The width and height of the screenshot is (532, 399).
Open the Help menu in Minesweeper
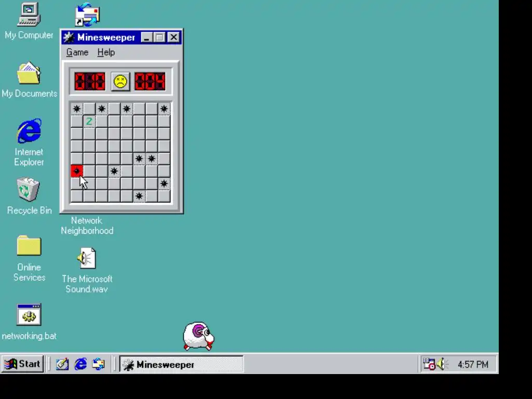coord(106,52)
